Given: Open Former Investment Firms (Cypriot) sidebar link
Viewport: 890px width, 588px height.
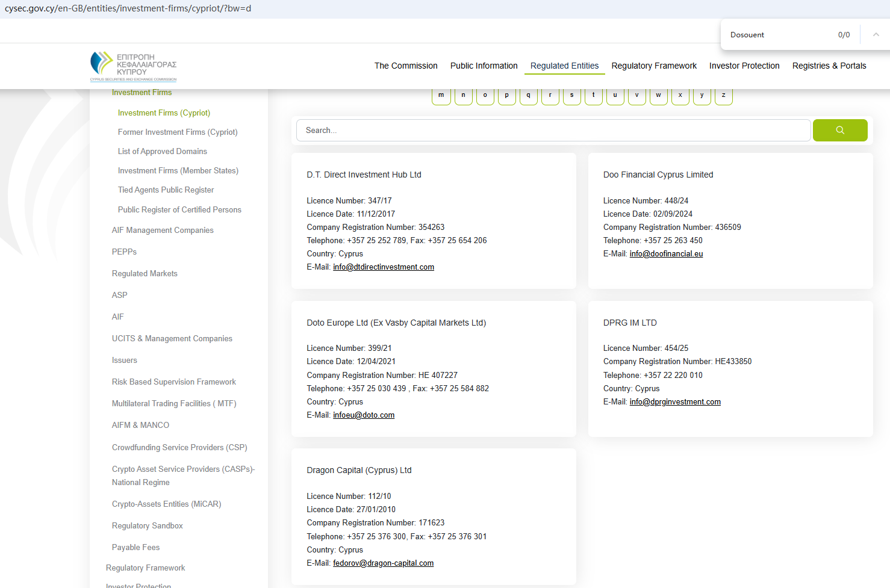Looking at the screenshot, I should (178, 132).
